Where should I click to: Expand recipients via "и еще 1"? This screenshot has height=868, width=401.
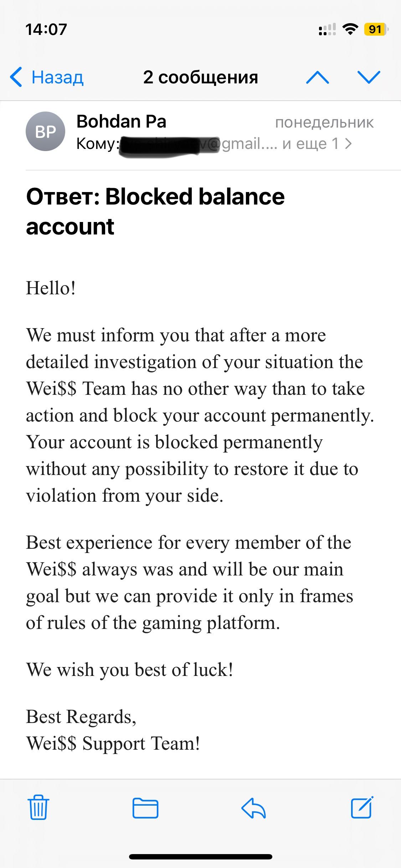pyautogui.click(x=317, y=144)
